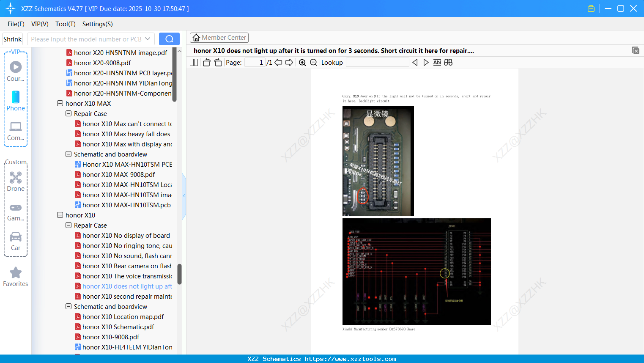
Task: Collapse Schematic and boardview under honor X10
Action: pyautogui.click(x=69, y=306)
